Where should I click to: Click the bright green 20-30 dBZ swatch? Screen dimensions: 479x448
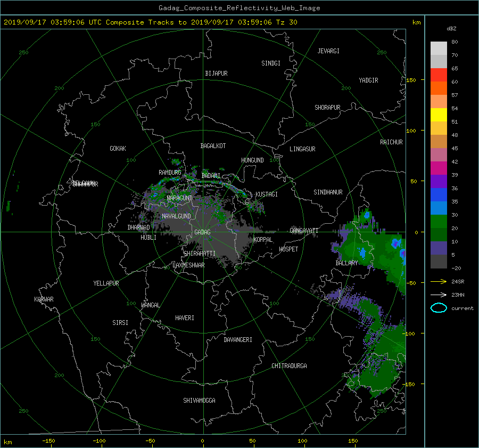tap(439, 221)
